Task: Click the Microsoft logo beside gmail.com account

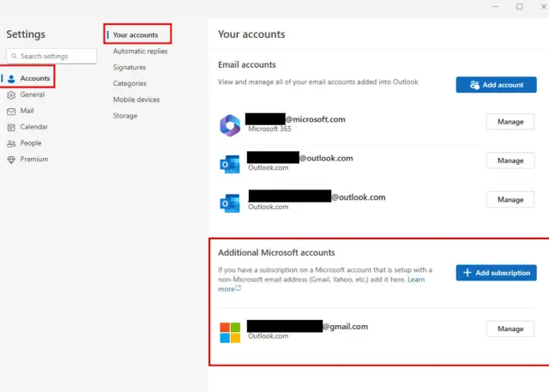Action: (230, 332)
